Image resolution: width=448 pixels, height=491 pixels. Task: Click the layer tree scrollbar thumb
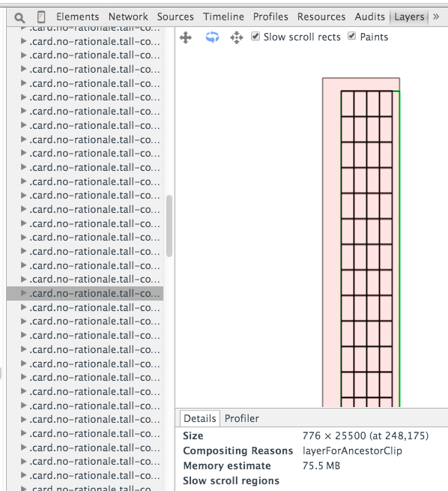click(169, 226)
